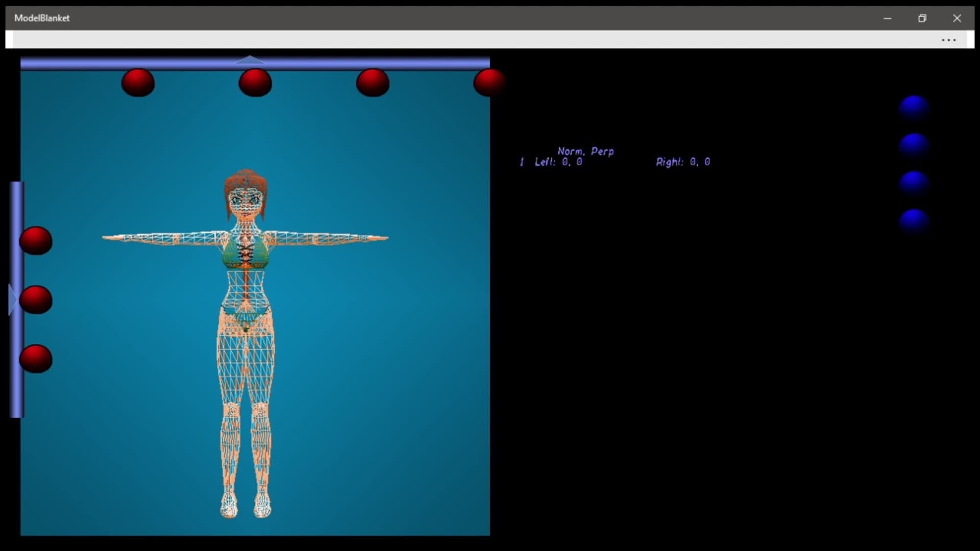Click second red sphere from left on top
The image size is (980, 551).
255,83
